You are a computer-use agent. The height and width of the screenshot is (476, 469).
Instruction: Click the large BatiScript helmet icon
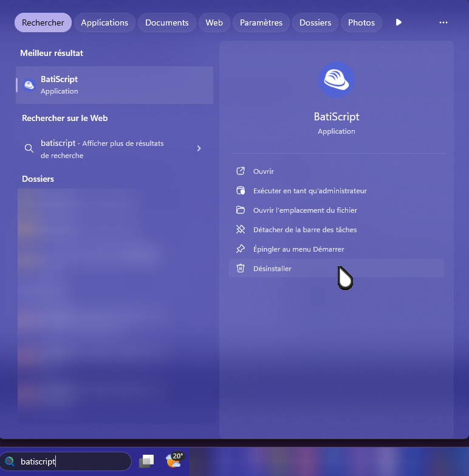pos(337,80)
